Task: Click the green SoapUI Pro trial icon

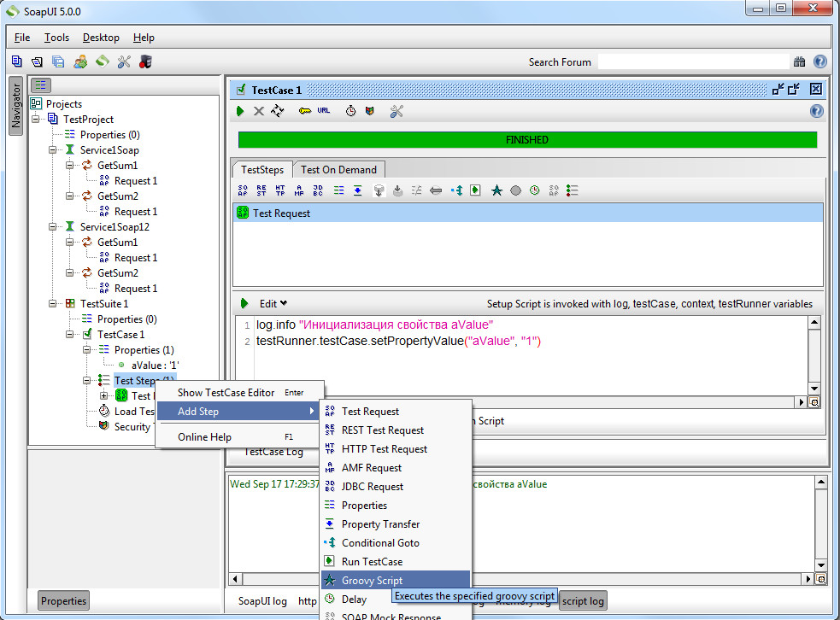Action: coord(103,61)
